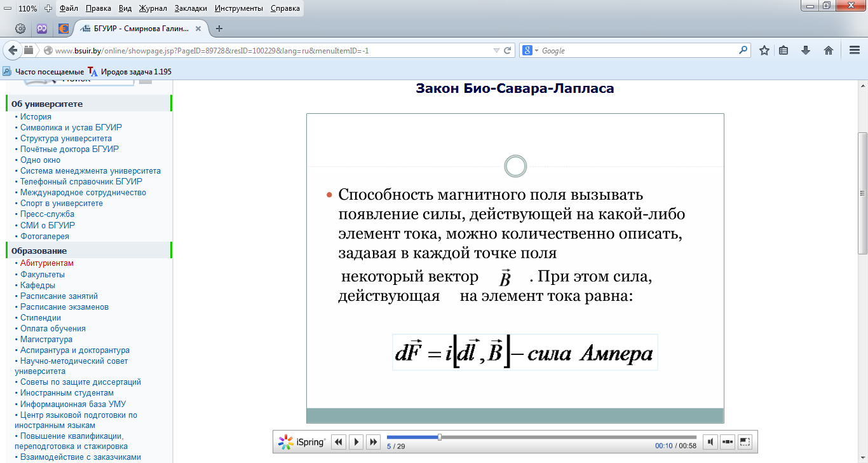Viewport: 868px width, 463px height.
Task: Open the Иродов задача 1.195 bookmark
Action: pyautogui.click(x=130, y=72)
